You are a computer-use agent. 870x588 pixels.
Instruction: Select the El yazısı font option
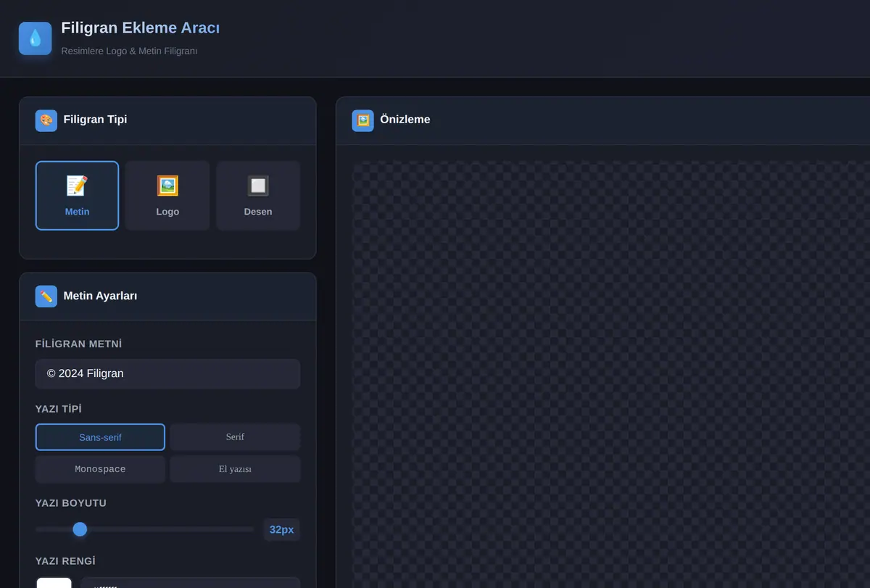[235, 469]
